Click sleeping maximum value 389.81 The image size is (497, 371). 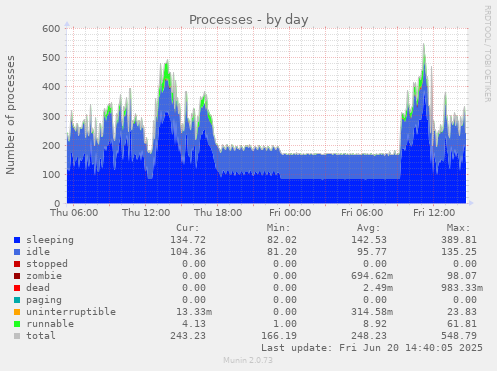point(459,240)
